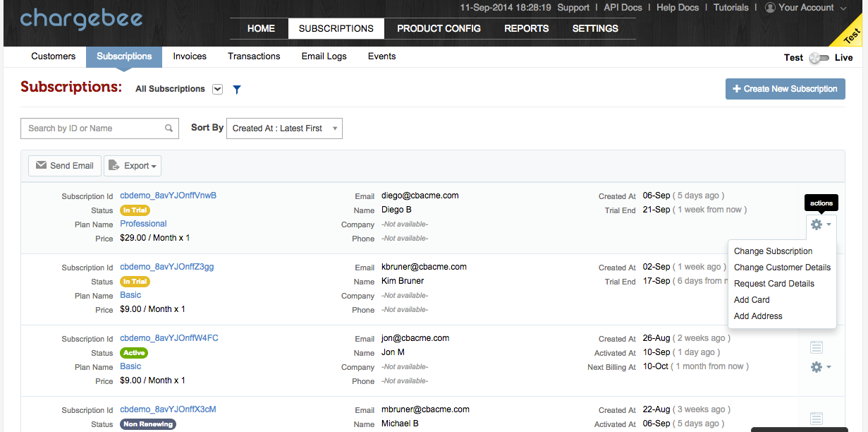Click the email mbruner@cbacme.com
This screenshot has height=432, width=868.
pos(425,409)
